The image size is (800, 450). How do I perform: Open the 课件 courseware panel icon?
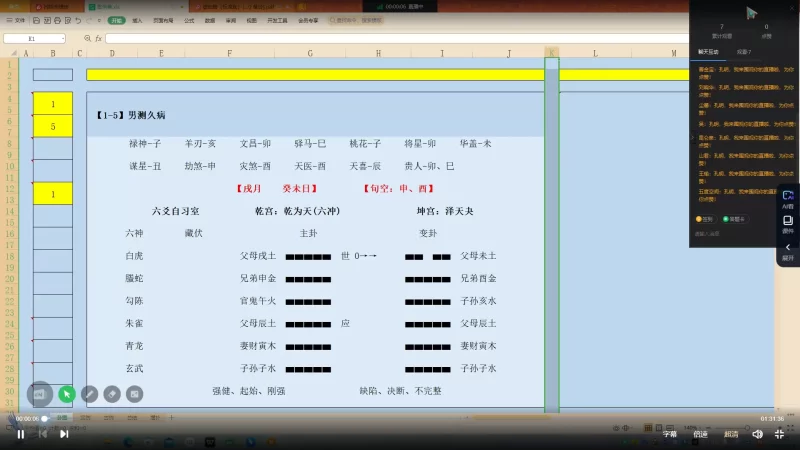788,223
